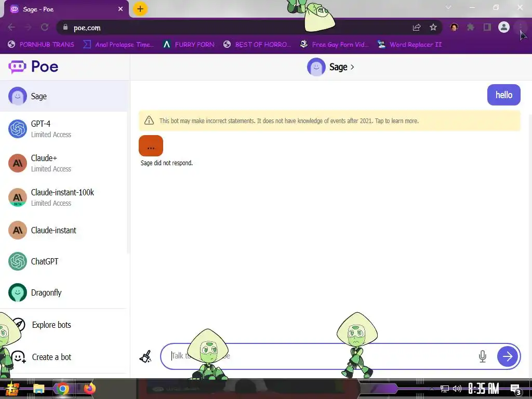Launch Firefox from taskbar
Image resolution: width=532 pixels, height=399 pixels.
tap(89, 389)
